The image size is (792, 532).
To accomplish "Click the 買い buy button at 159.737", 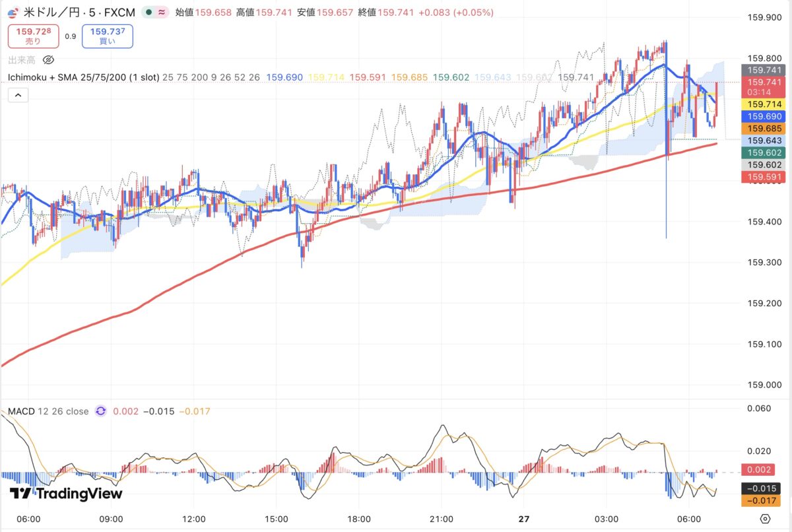I will (107, 36).
